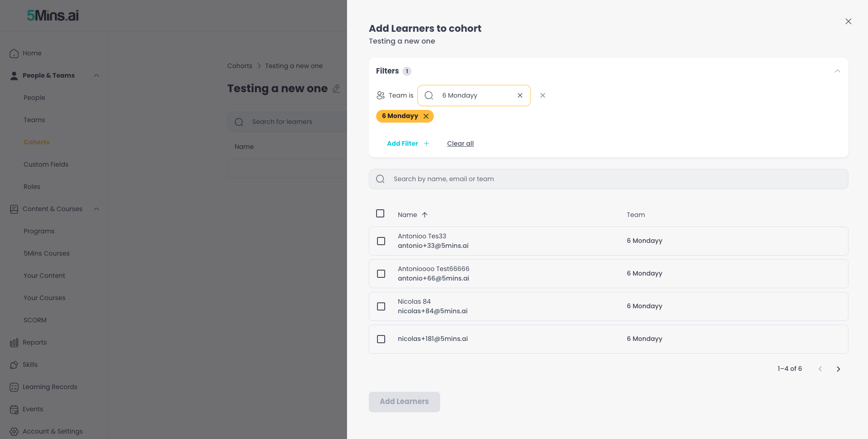Click the Events calendar icon
This screenshot has height=439, width=868.
[x=14, y=409]
